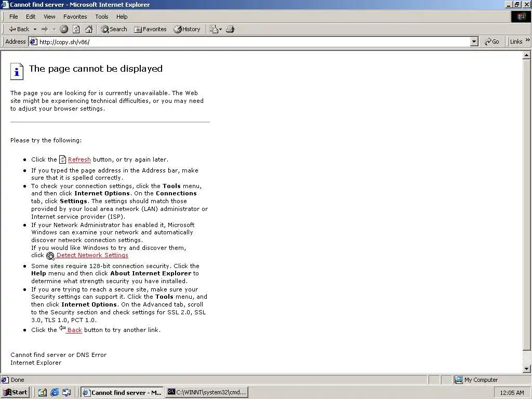
Task: Click the title bar Internet Explorer icon
Action: 5,4
